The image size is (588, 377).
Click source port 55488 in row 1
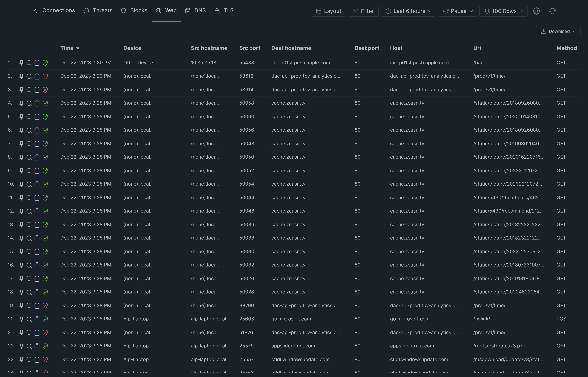click(246, 63)
